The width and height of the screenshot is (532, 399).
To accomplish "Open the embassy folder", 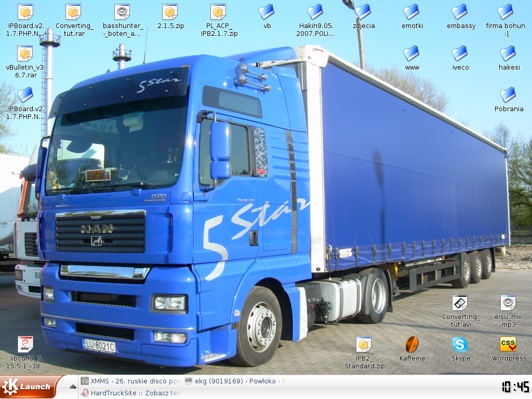I will coord(460,12).
